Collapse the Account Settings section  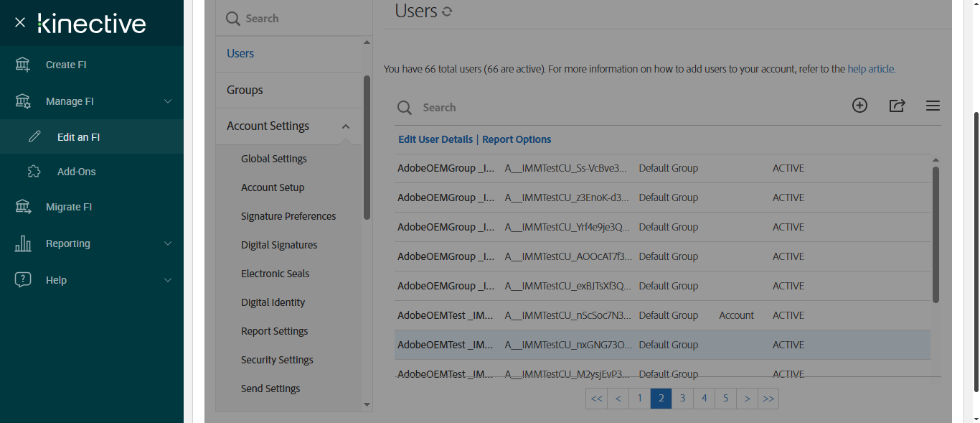coord(346,126)
